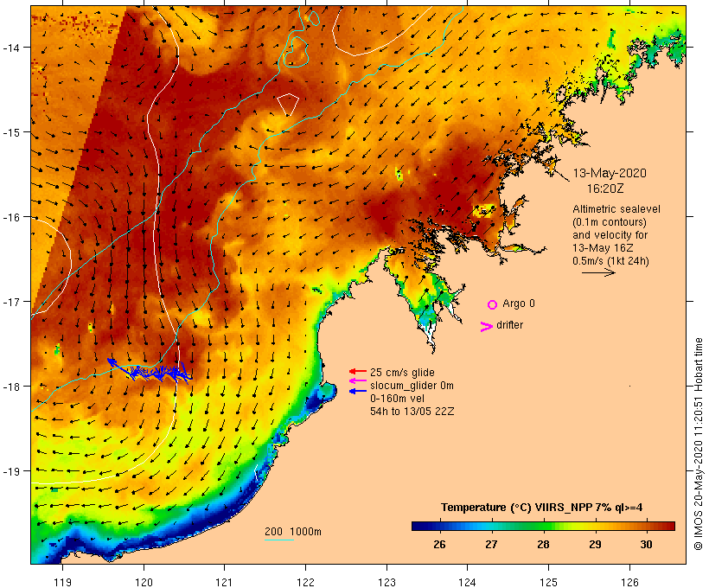Screen dimensions: 709x588
Task: Click the latitude axis label -15
Action: tap(10, 132)
